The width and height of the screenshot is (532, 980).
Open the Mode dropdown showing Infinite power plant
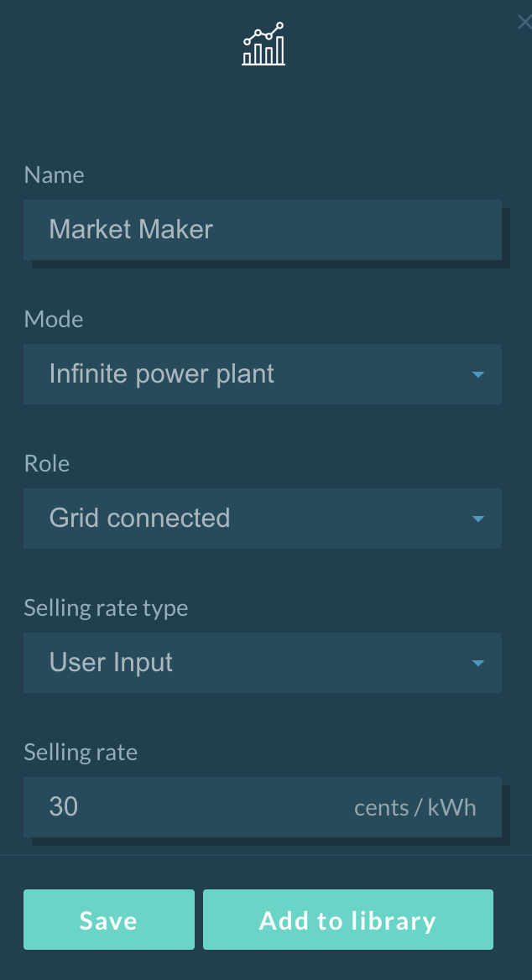(x=263, y=374)
